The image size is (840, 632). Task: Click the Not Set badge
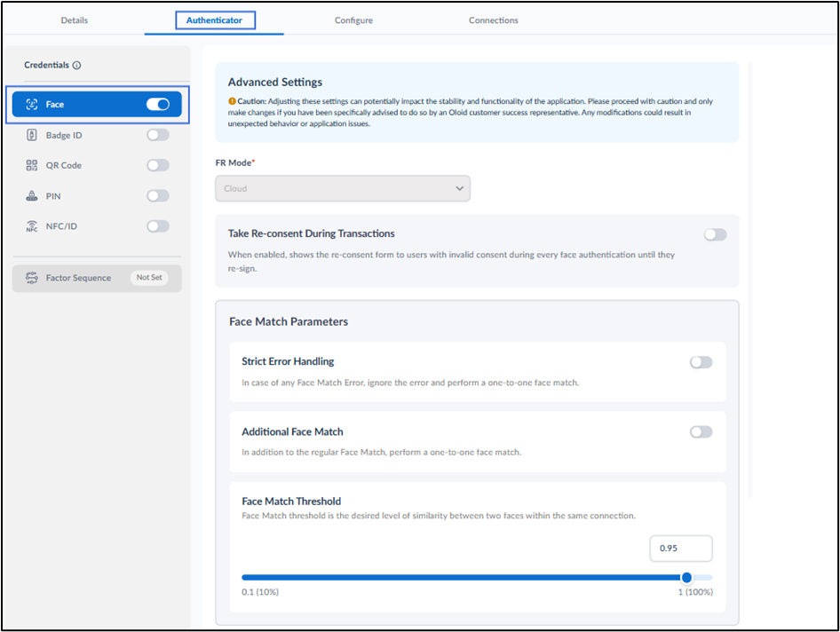coord(149,278)
